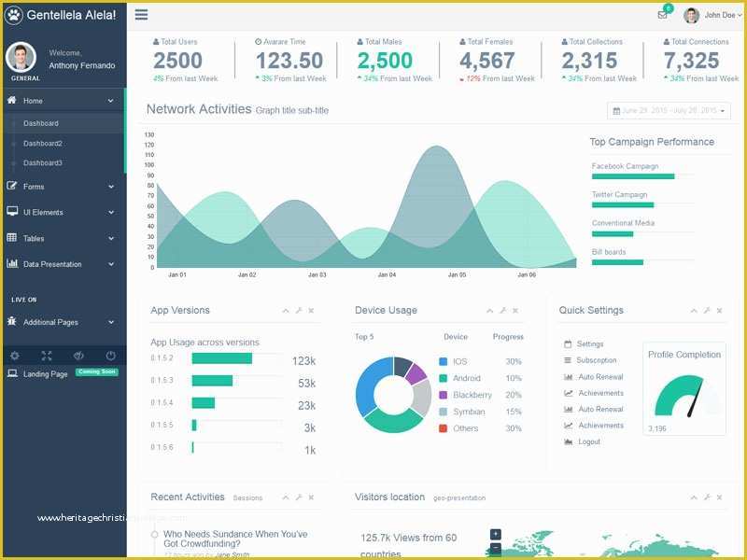Collapse the Quick Settings panel
This screenshot has width=747, height=560.
694,311
